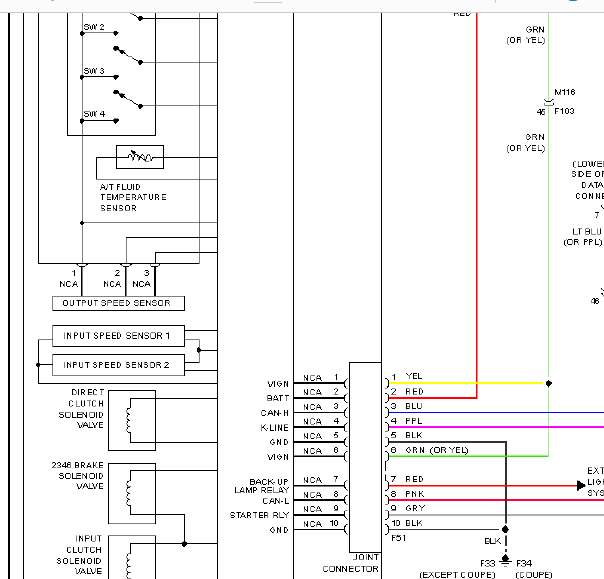Click the DIRECT CLUTCH SOLENOID VALVE label

coord(81,409)
